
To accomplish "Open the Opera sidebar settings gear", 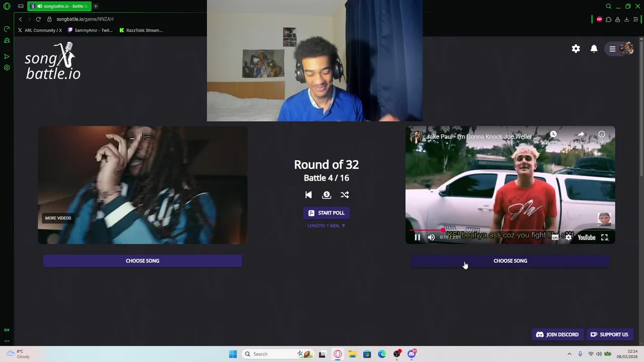I will click(x=7, y=68).
